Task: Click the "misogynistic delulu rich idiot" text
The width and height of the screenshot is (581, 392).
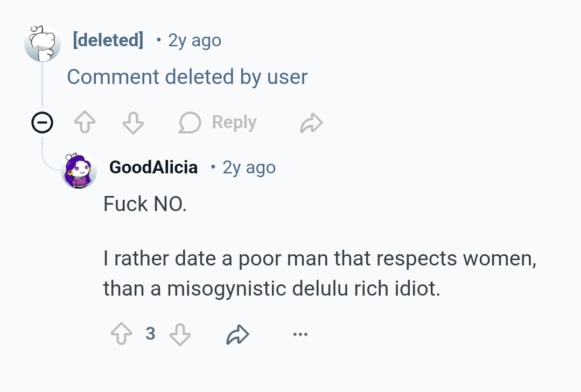Action: [x=303, y=289]
